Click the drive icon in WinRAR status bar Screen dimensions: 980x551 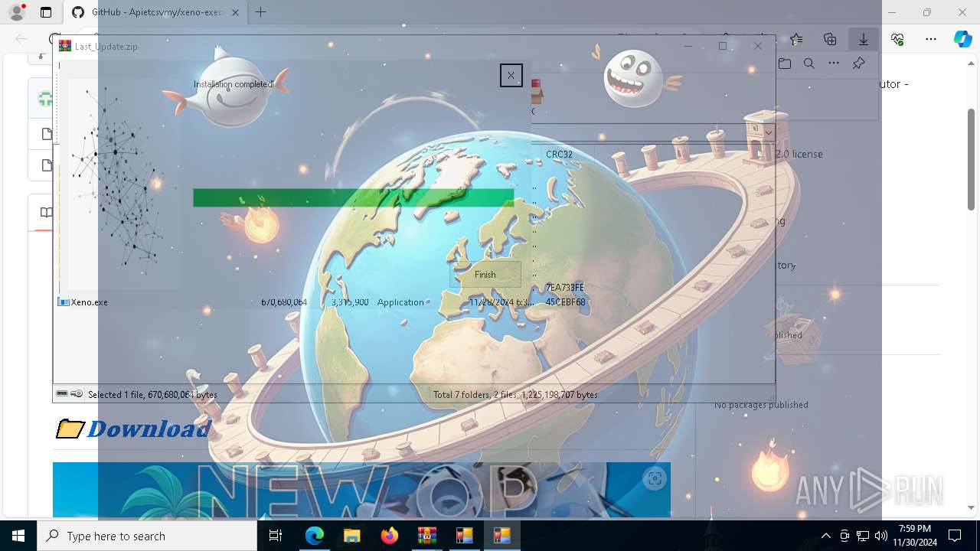coord(62,394)
